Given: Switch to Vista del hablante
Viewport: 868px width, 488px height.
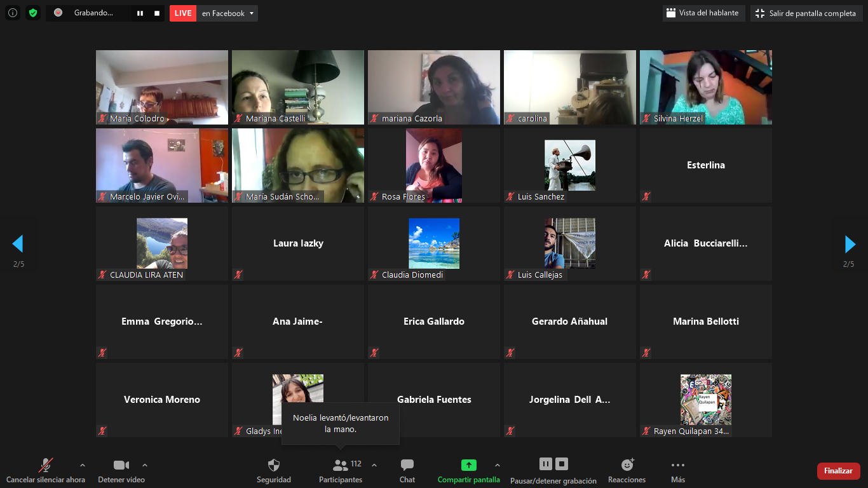Looking at the screenshot, I should (x=703, y=13).
